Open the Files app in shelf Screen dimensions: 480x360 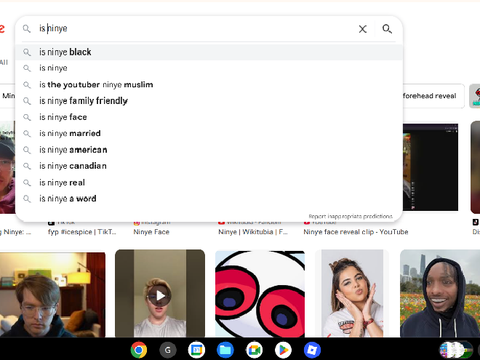pos(225,350)
